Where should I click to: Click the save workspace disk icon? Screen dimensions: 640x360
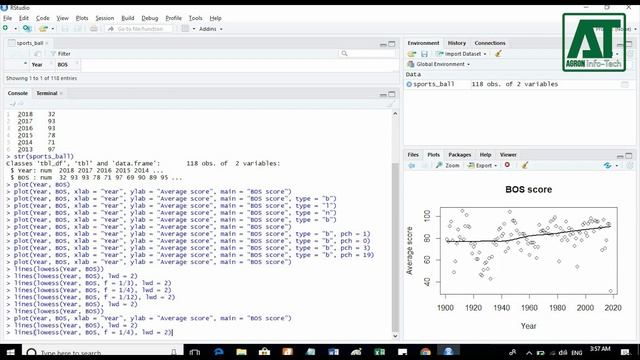pos(424,54)
